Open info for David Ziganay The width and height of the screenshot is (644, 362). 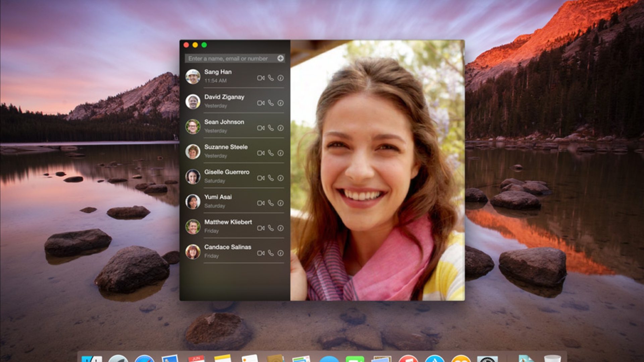[280, 103]
